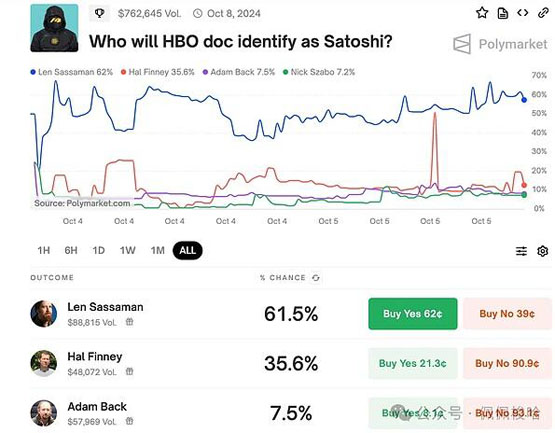
Task: Click Buy Yes 62¢ for Len Sassaman
Action: (413, 314)
